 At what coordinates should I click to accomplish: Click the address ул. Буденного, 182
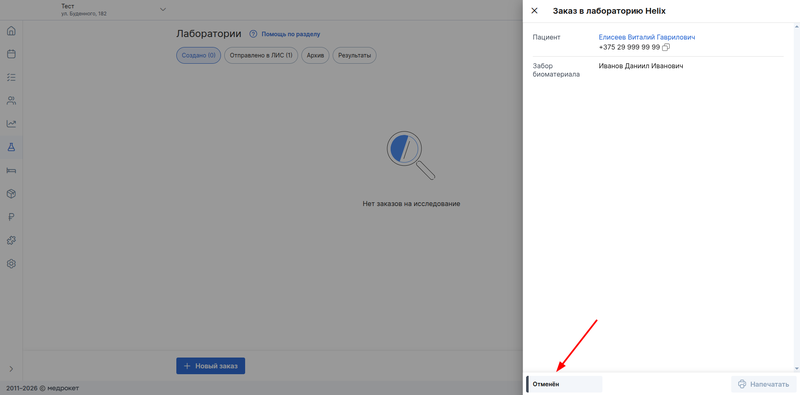click(84, 14)
